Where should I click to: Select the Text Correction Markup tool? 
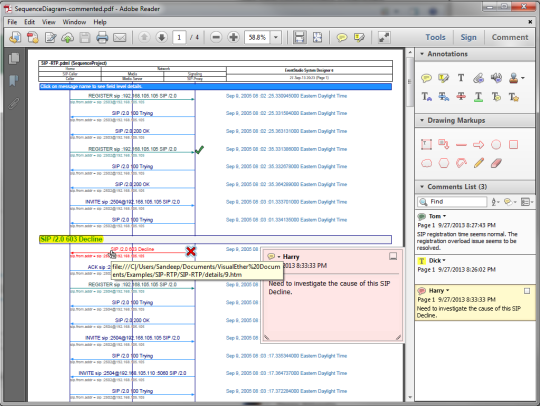tap(513, 97)
